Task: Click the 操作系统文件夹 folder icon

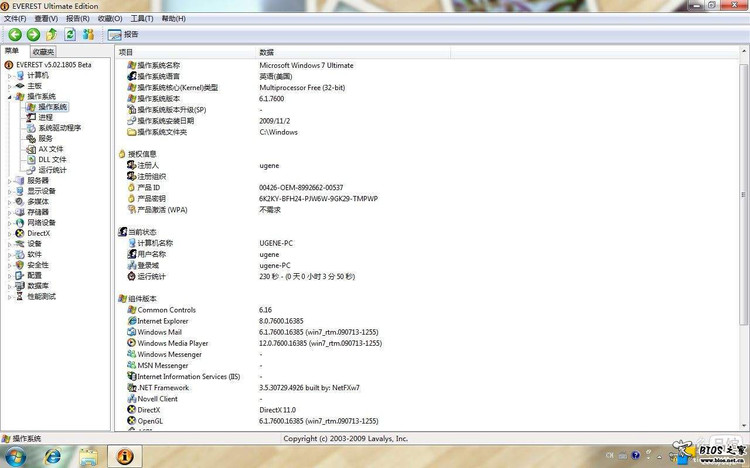Action: click(x=132, y=132)
